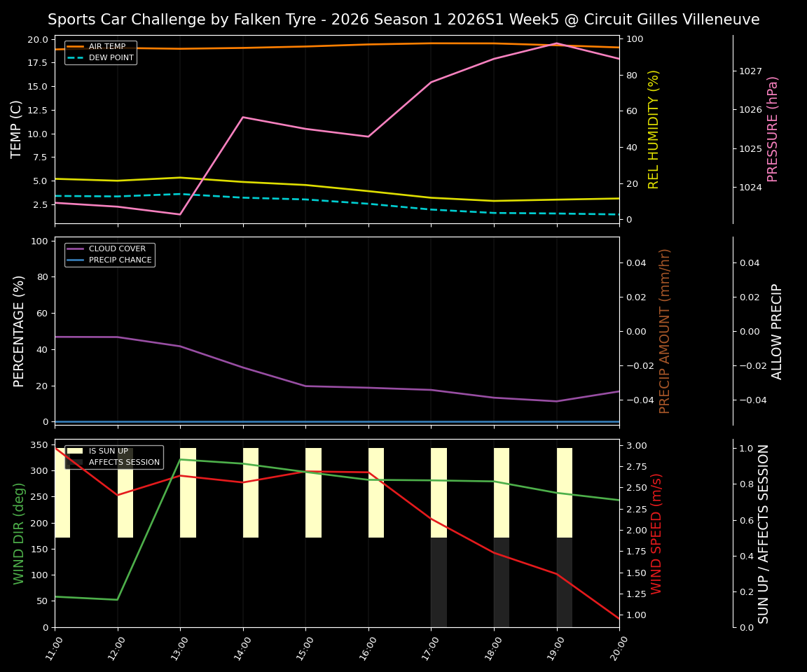Click the ALLOW PRECIP axis label

[x=778, y=329]
